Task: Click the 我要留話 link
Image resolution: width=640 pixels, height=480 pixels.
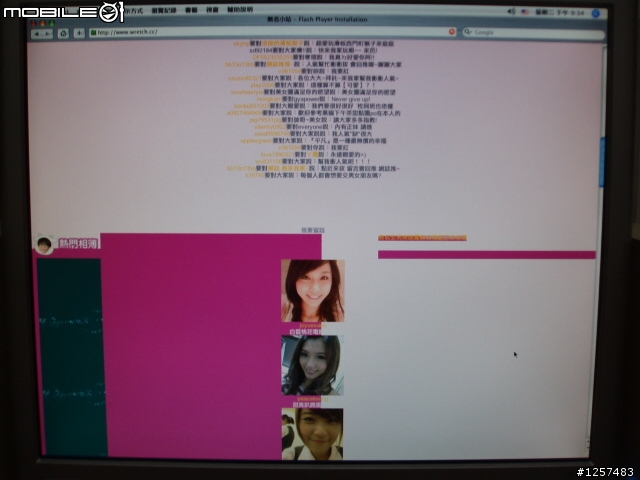Action: click(313, 230)
